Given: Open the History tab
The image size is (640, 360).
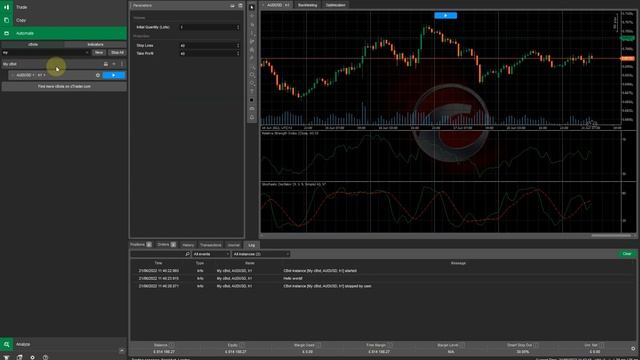Looking at the screenshot, I should coord(188,245).
